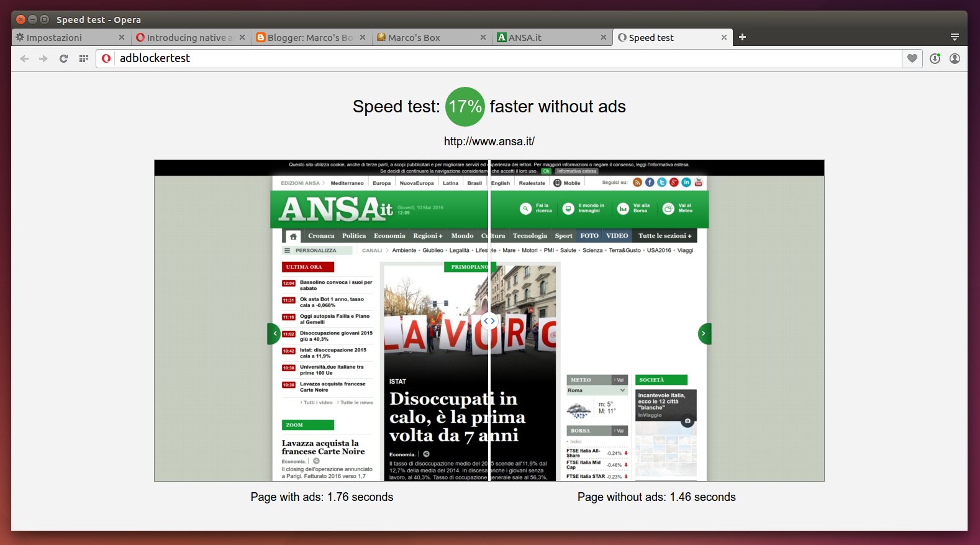Expand Tutte le sezioni + menu

tap(665, 236)
